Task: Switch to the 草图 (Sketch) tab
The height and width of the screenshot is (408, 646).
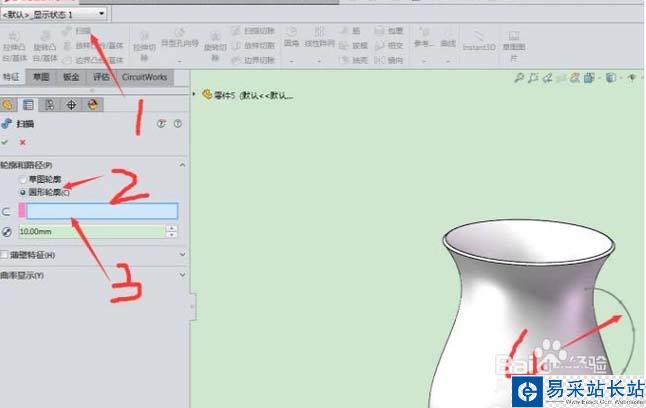Action: coord(41,77)
